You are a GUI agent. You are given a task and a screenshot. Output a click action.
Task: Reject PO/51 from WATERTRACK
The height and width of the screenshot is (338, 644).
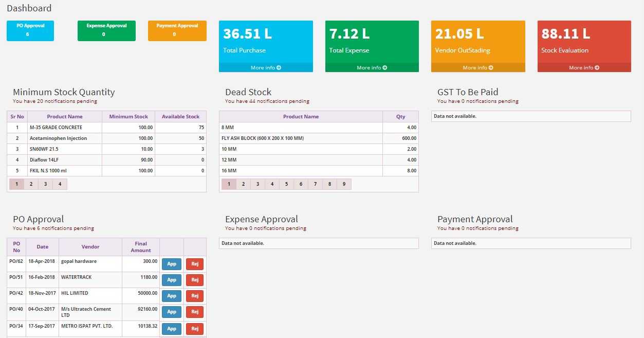coord(194,280)
